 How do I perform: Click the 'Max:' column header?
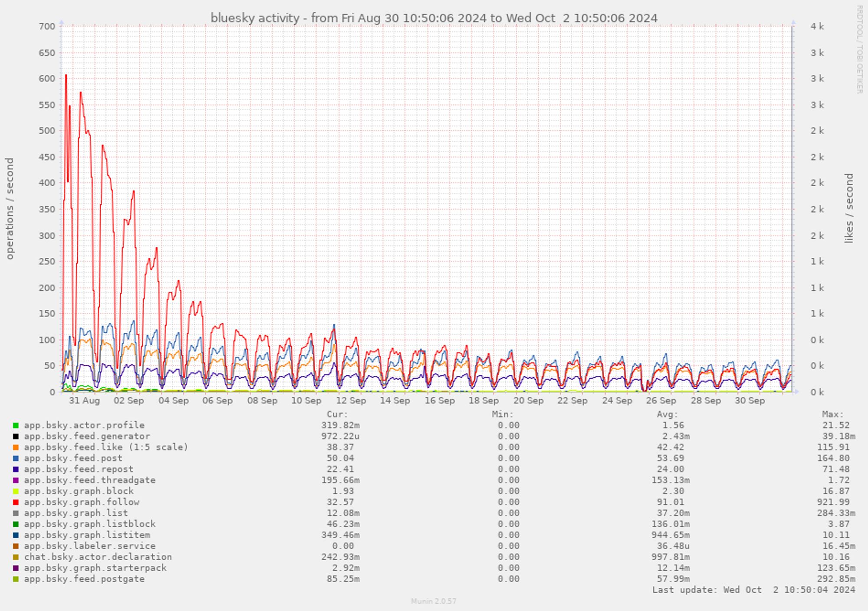pos(833,414)
